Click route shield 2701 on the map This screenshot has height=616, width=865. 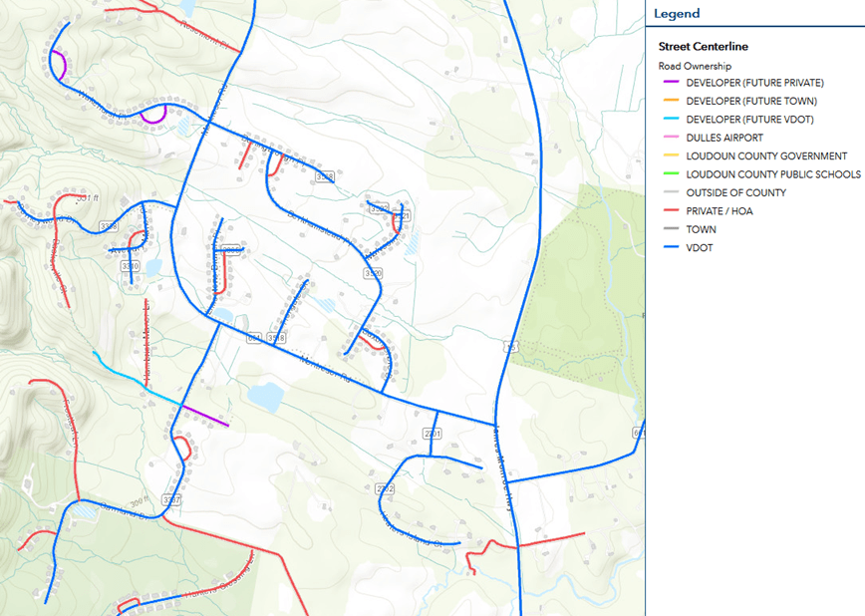coord(432,434)
